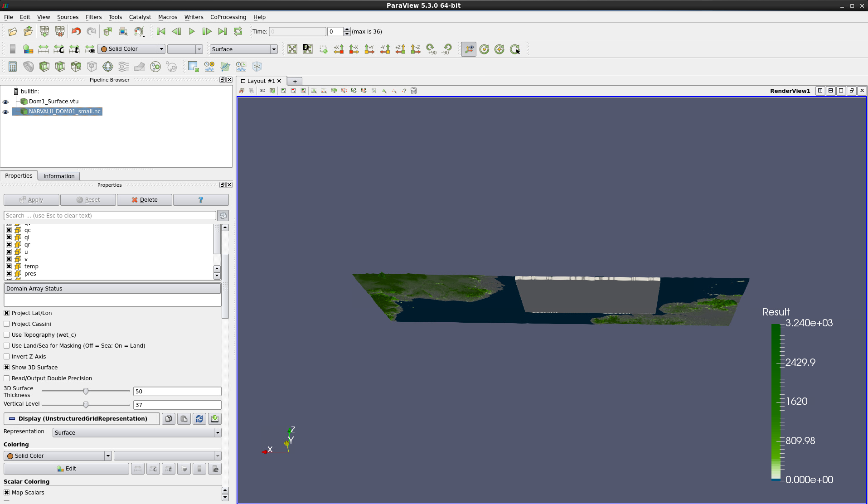Click the 3D Surface Thickness slider handle
The height and width of the screenshot is (504, 868).
click(86, 391)
